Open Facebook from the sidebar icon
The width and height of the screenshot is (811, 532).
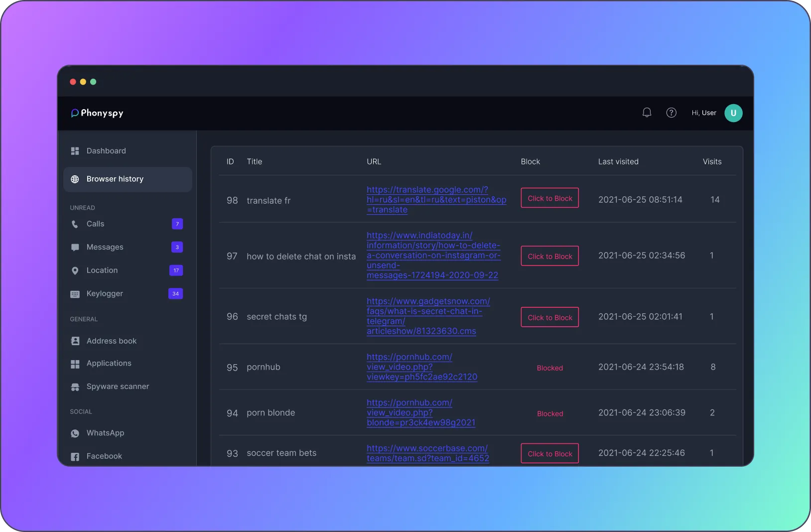pyautogui.click(x=75, y=456)
